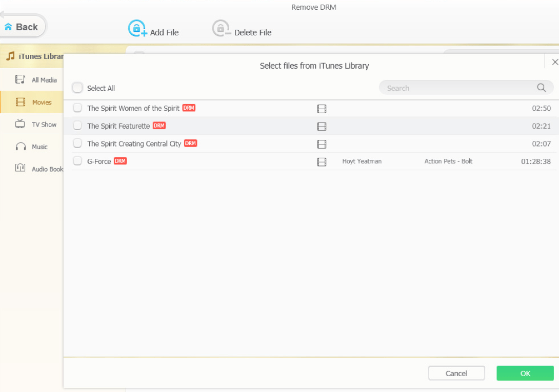Open the TV Show section
The image size is (559, 392).
click(x=18, y=124)
